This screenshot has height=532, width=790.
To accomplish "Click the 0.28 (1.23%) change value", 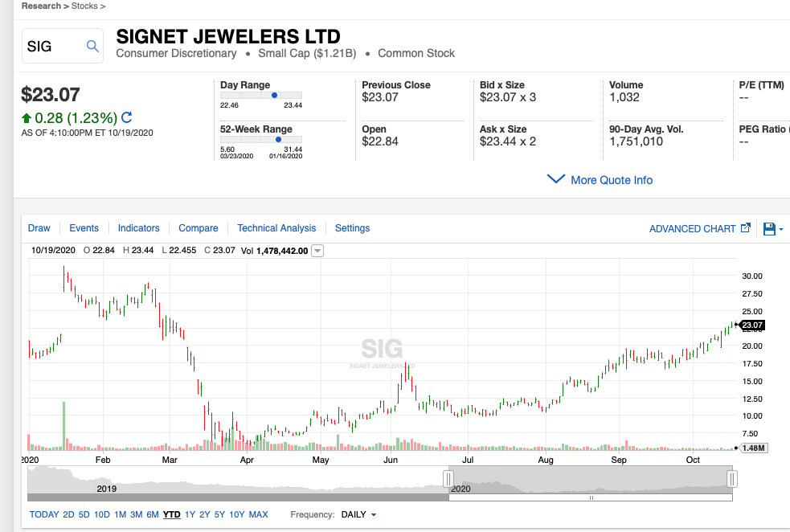I will click(x=76, y=118).
